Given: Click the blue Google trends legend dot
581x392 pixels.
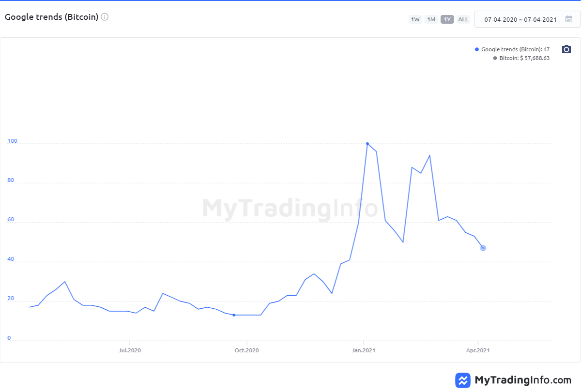Looking at the screenshot, I should tap(477, 49).
